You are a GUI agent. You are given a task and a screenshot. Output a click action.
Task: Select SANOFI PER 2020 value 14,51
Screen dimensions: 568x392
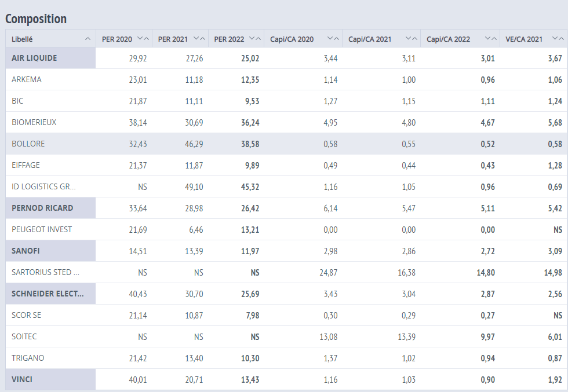click(138, 251)
